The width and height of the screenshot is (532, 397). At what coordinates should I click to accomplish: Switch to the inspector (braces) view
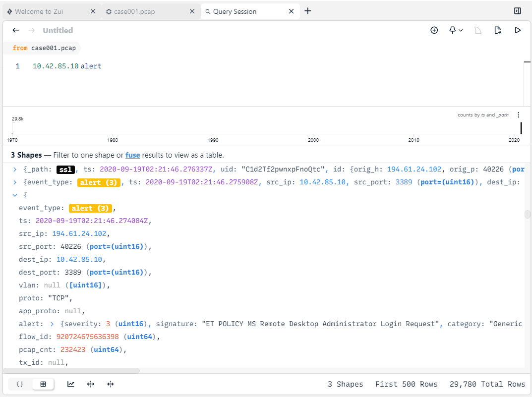pyautogui.click(x=20, y=384)
